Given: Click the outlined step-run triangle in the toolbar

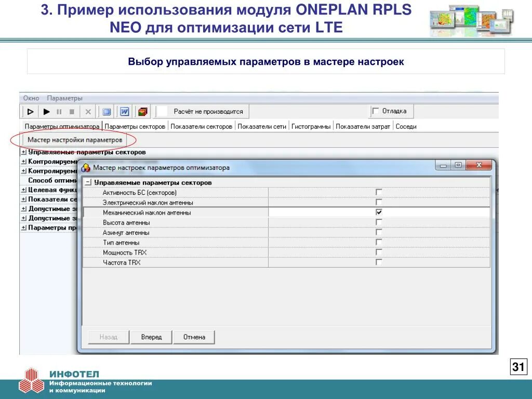Looking at the screenshot, I should 30,111.
